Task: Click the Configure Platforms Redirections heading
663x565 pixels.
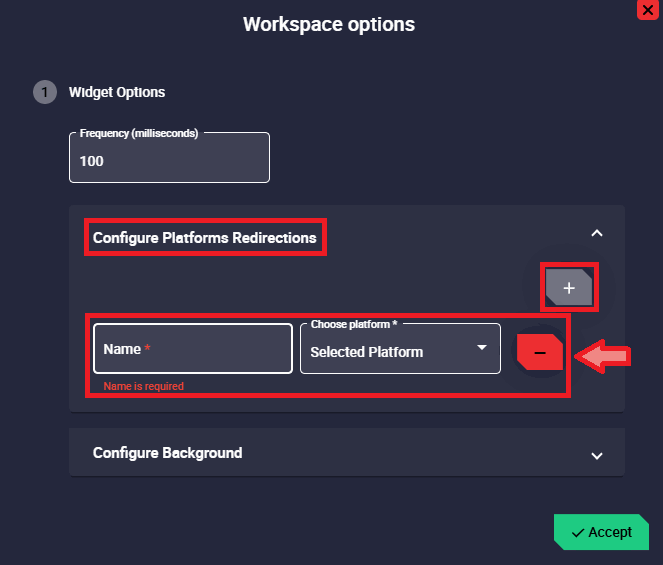Action: [x=205, y=238]
